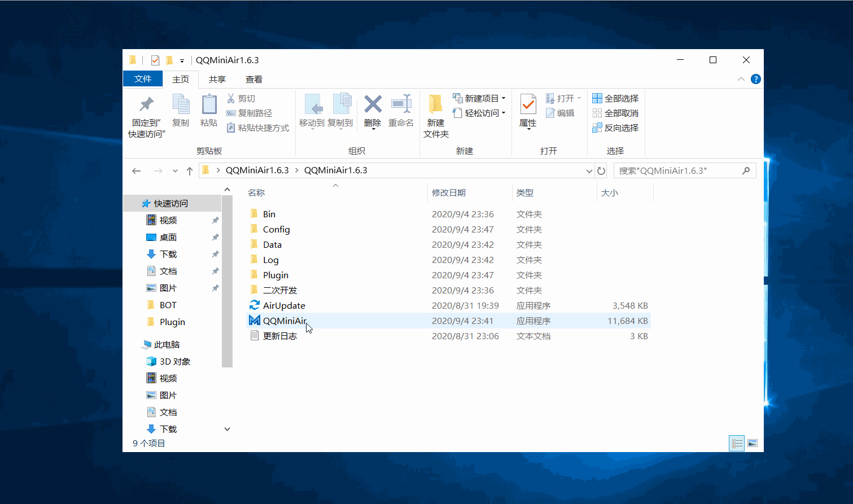Screen dimensions: 853x504
Task: Switch to large icons view in status bar
Action: coord(753,443)
